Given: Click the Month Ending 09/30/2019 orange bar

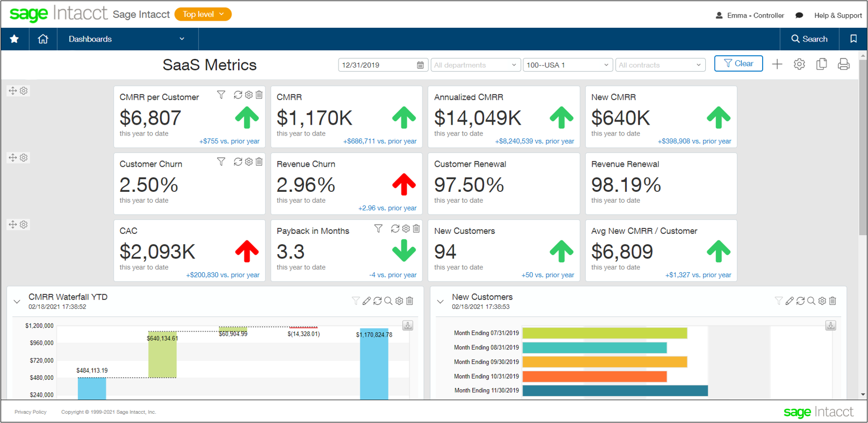Looking at the screenshot, I should [604, 362].
